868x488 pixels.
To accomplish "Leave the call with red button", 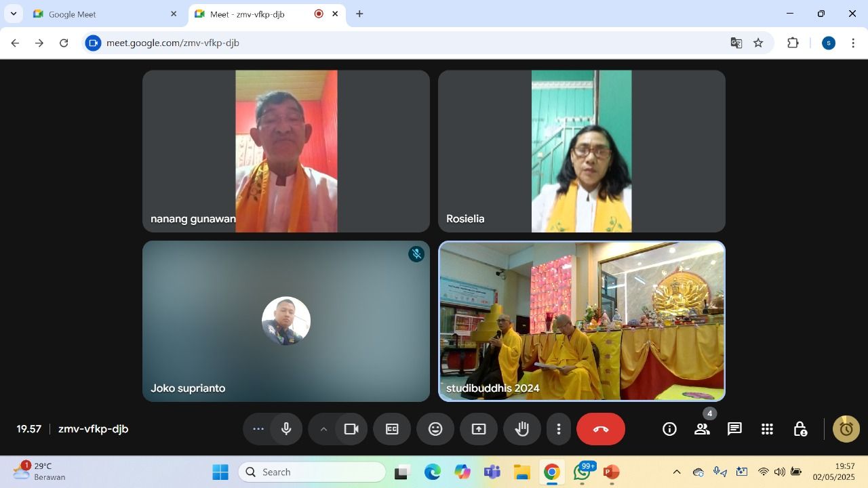I will tap(601, 429).
